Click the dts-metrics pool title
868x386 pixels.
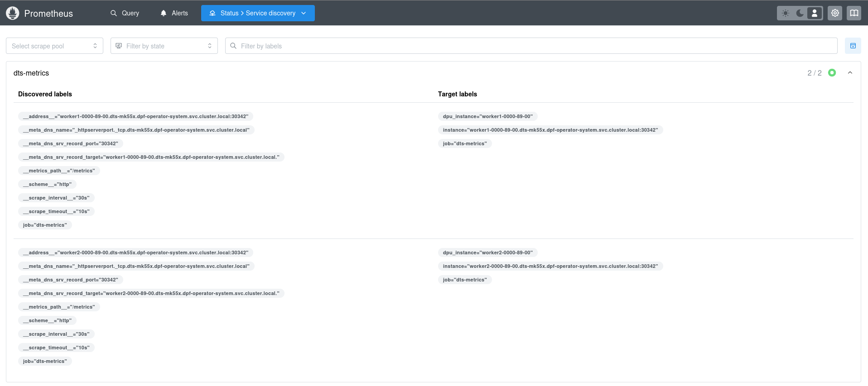pyautogui.click(x=31, y=73)
